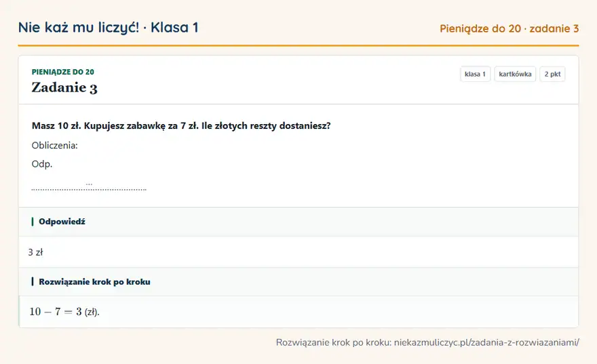Click the answer text '3 zł'
This screenshot has width=597, height=364.
tap(35, 252)
